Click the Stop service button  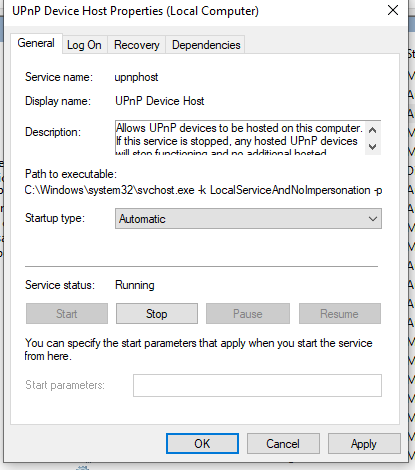[x=157, y=314]
